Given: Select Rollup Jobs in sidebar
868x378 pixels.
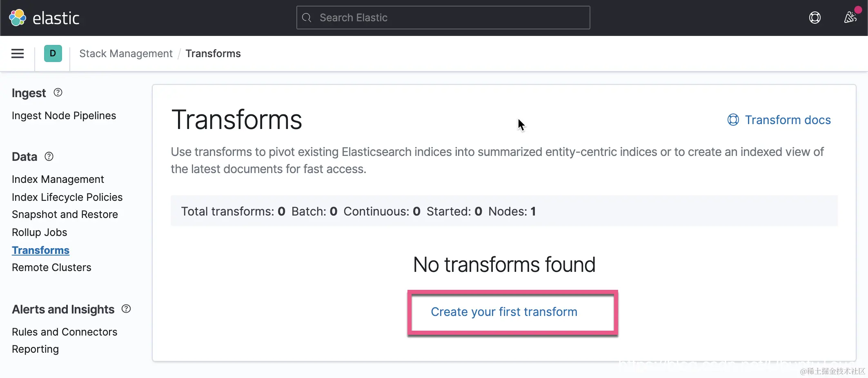Looking at the screenshot, I should [x=39, y=232].
